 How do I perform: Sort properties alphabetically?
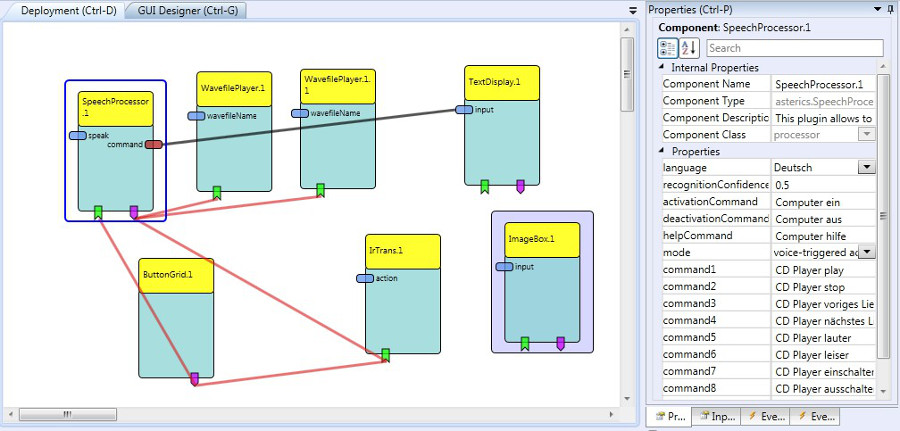[689, 48]
